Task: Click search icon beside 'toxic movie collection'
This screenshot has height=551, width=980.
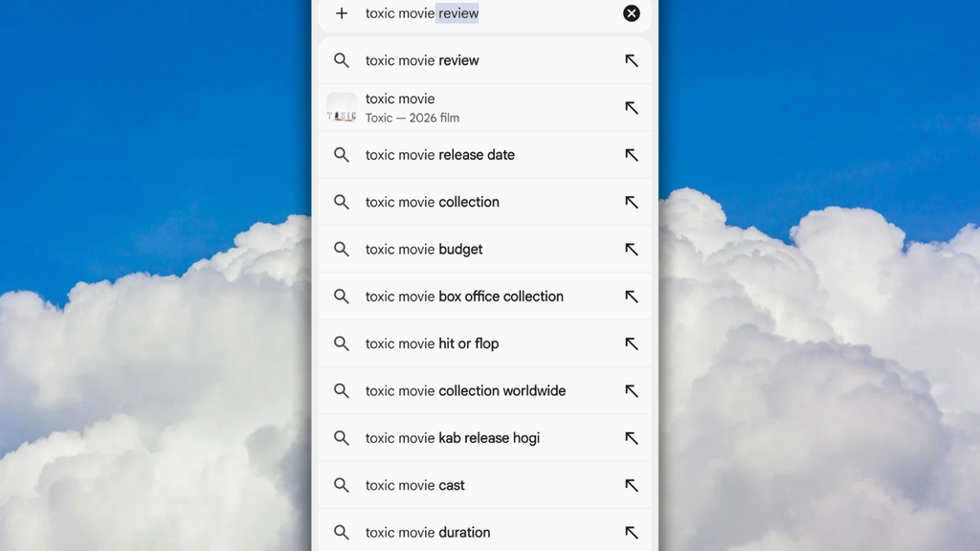Action: [x=342, y=202]
